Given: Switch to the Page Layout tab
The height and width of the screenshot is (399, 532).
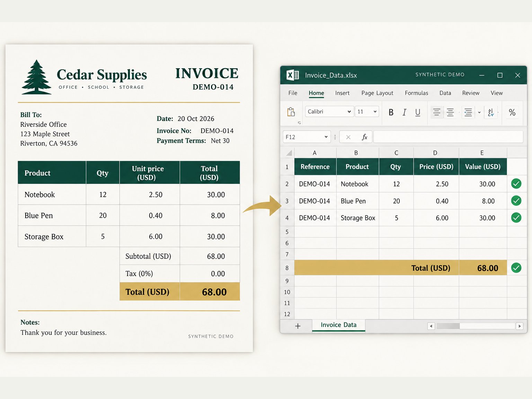Looking at the screenshot, I should click(377, 93).
